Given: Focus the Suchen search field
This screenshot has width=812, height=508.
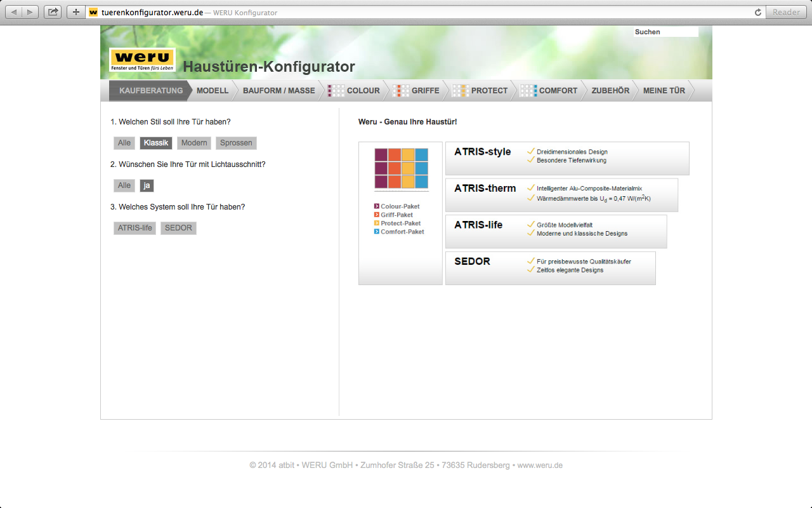Looking at the screenshot, I should coord(665,32).
